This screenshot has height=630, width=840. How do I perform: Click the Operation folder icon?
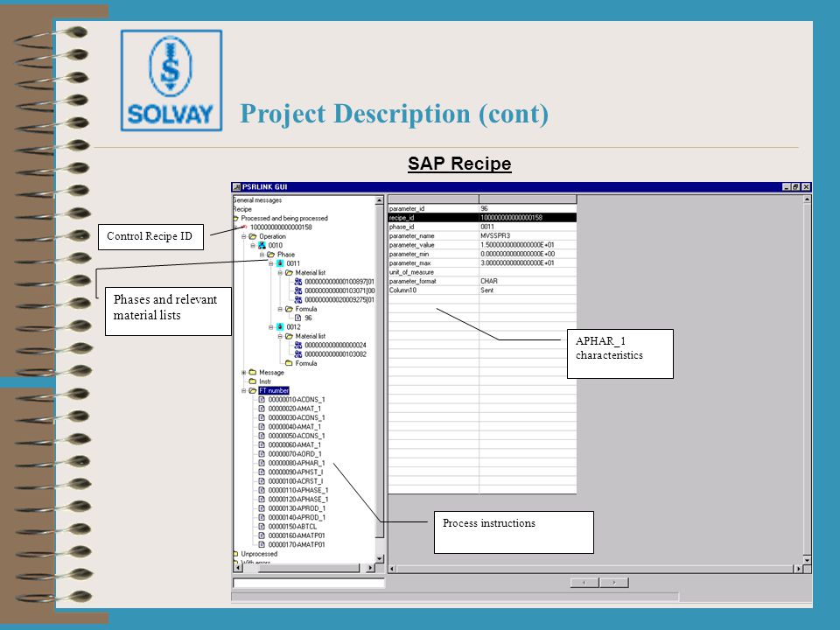click(253, 236)
